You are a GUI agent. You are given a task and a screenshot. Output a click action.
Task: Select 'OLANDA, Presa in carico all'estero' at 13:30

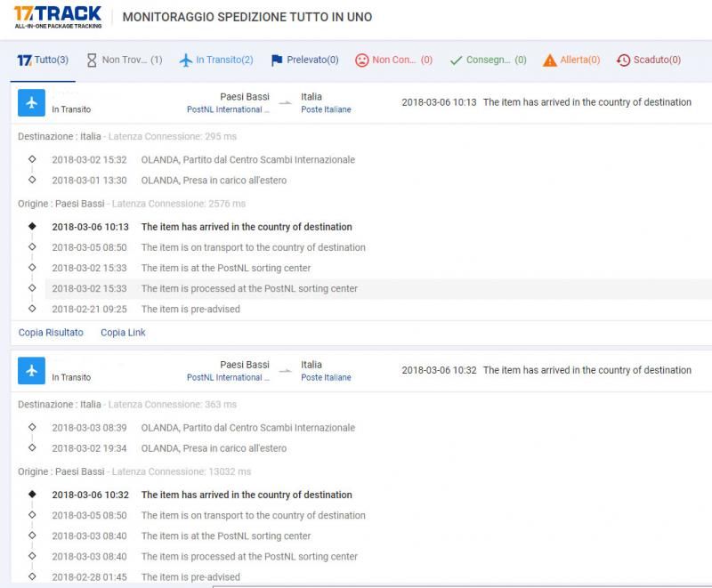coord(214,180)
